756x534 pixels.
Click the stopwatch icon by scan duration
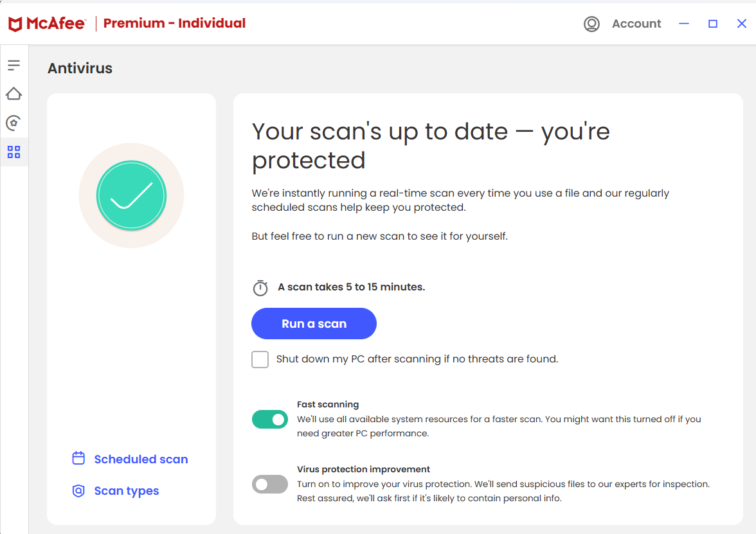[x=260, y=288]
